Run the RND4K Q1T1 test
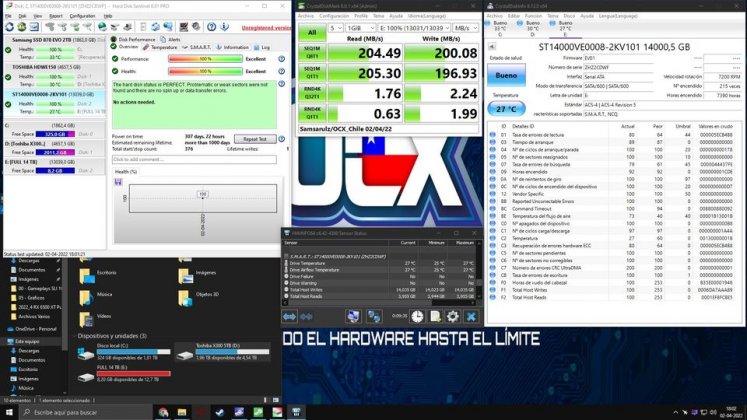This screenshot has width=747, height=420. coord(312,113)
